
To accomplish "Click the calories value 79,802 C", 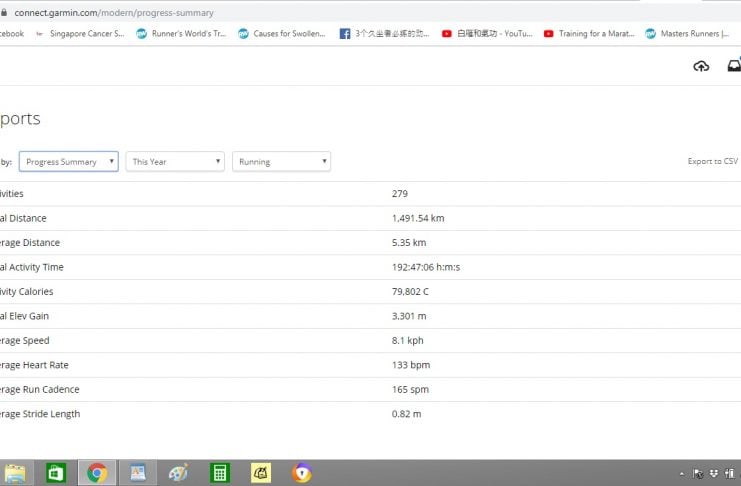I will tap(410, 292).
